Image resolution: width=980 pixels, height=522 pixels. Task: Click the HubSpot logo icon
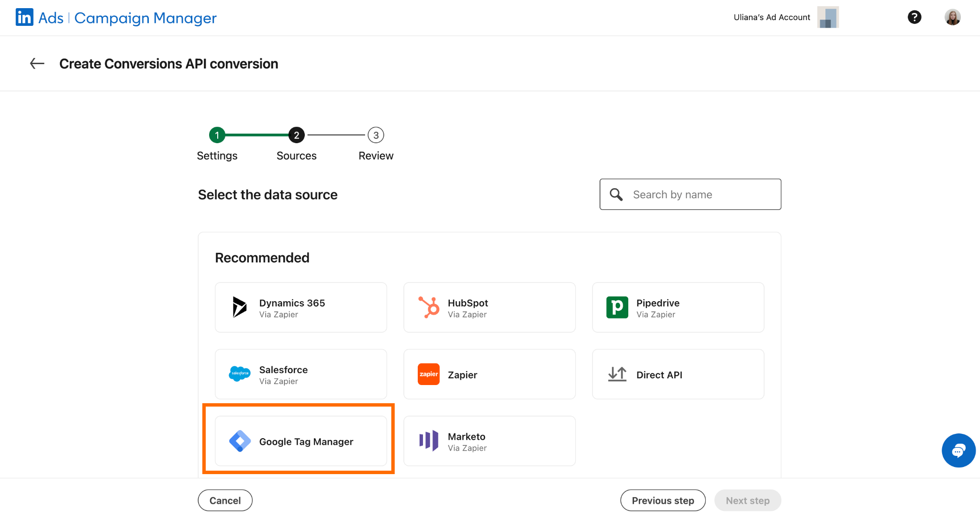coord(429,307)
